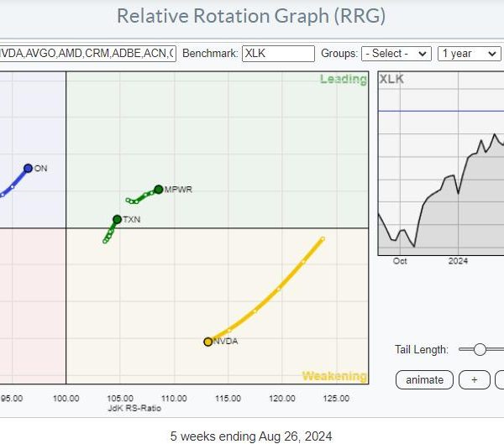The image size is (504, 444).
Task: Click the 125.00 axis value
Action: point(336,399)
